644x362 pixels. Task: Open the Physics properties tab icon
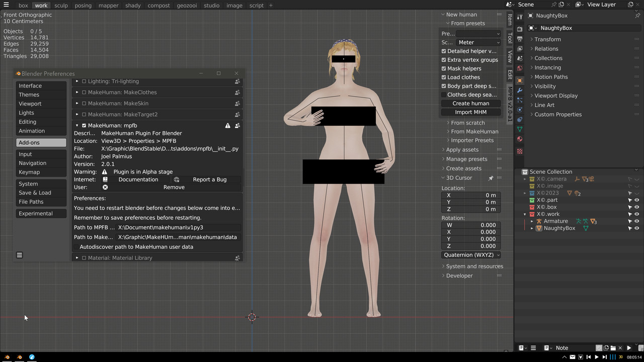pos(520,110)
